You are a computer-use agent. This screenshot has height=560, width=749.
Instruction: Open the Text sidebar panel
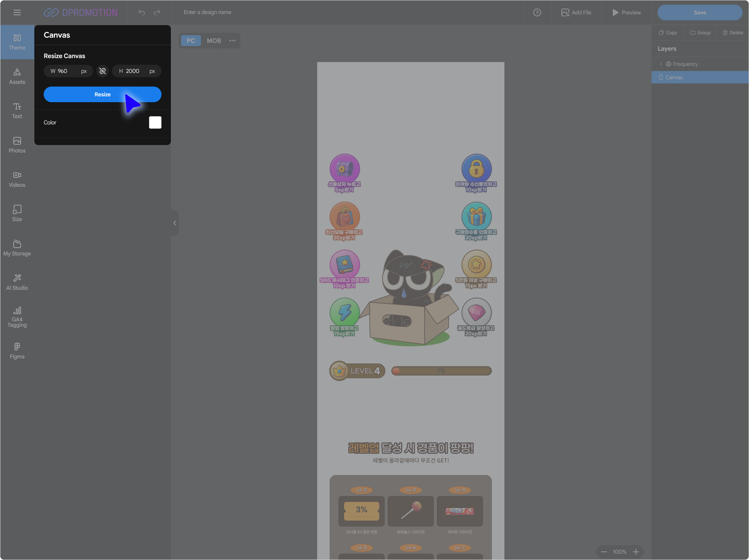[17, 111]
